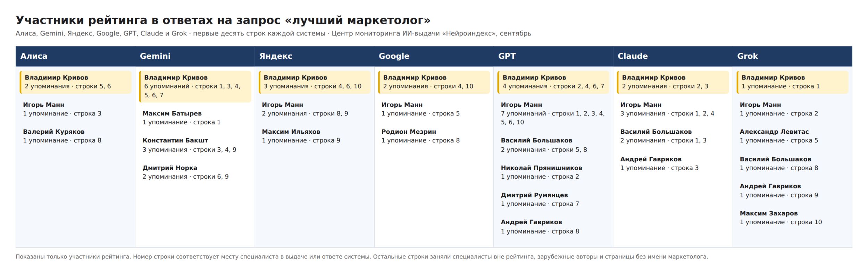Click Владимир Кривов card with строки 4, 6, 10
The width and height of the screenshot is (868, 278).
point(315,82)
